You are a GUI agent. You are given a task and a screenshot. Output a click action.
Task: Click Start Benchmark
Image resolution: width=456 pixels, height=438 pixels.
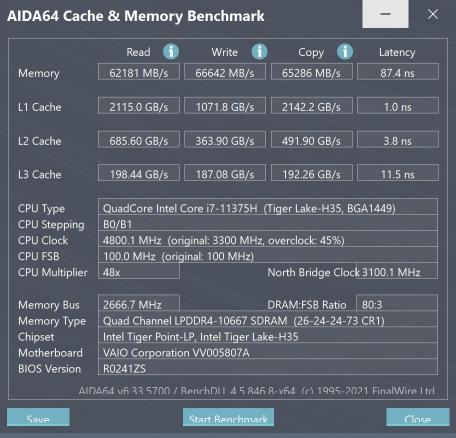228,417
